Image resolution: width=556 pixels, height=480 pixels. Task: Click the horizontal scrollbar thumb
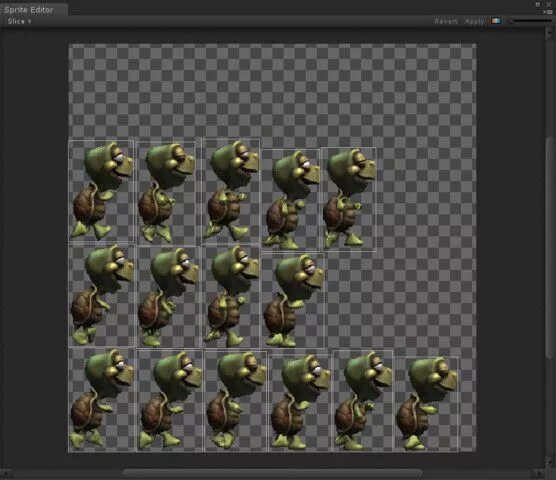(272, 473)
